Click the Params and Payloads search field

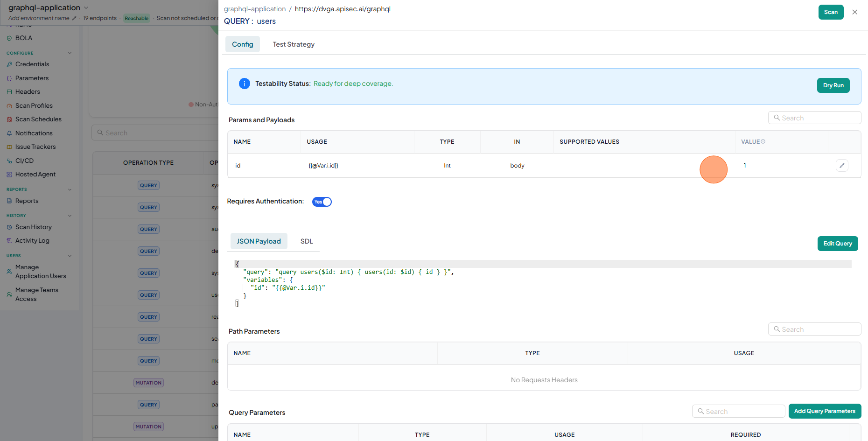(814, 118)
